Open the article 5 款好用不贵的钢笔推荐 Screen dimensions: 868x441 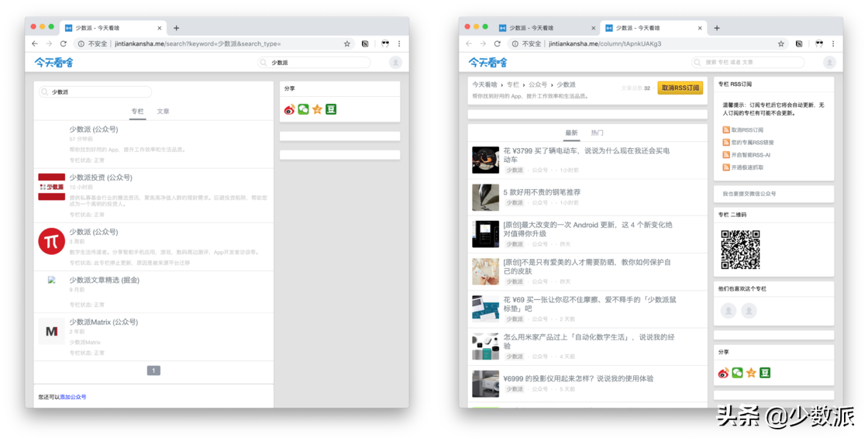[542, 192]
